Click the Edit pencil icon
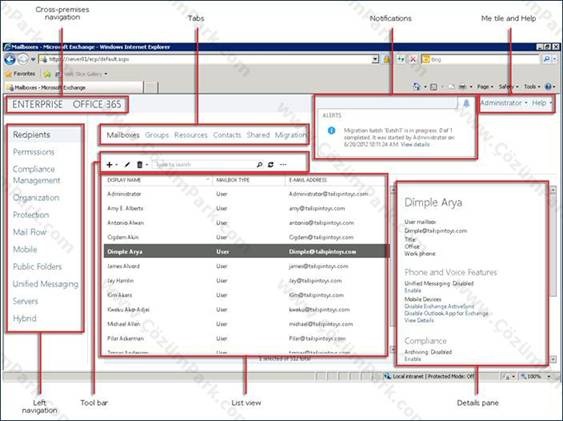The width and height of the screenshot is (563, 421). (127, 164)
